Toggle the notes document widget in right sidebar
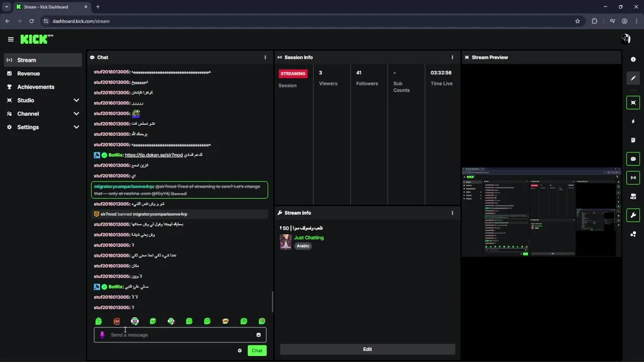This screenshot has height=362, width=644. (x=633, y=140)
